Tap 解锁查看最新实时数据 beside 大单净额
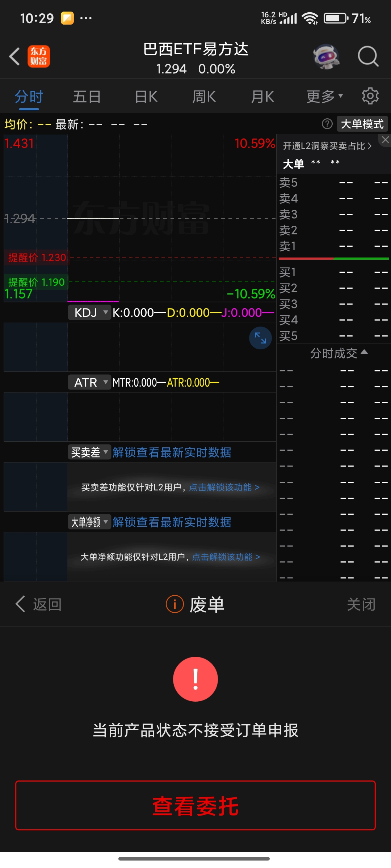Viewport: 391px width, 868px height. (x=172, y=522)
